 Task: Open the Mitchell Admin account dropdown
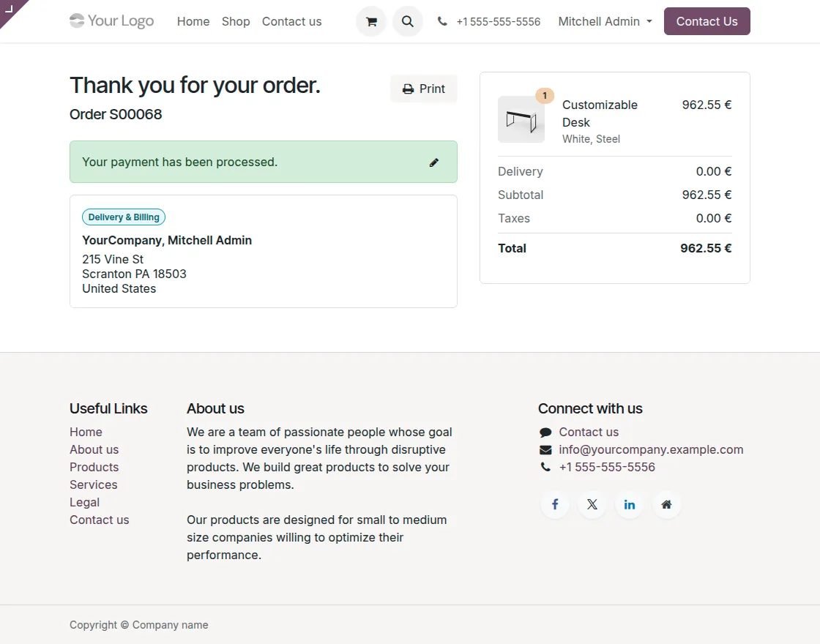coord(599,21)
